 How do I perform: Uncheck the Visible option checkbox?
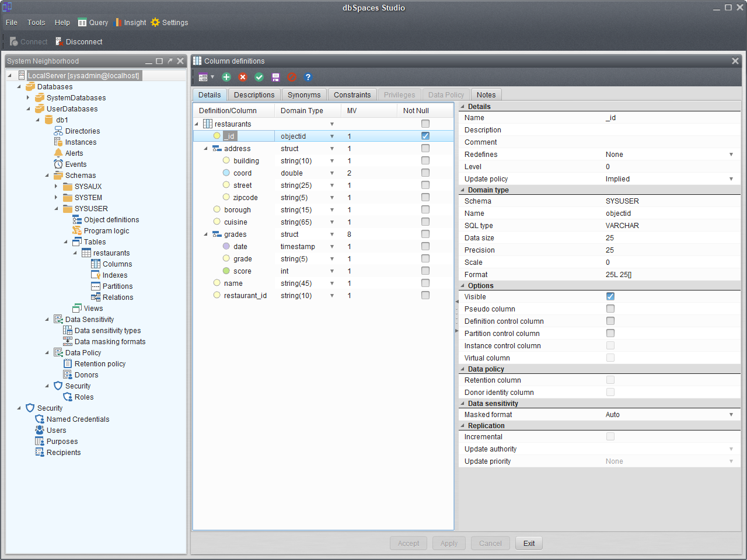610,297
